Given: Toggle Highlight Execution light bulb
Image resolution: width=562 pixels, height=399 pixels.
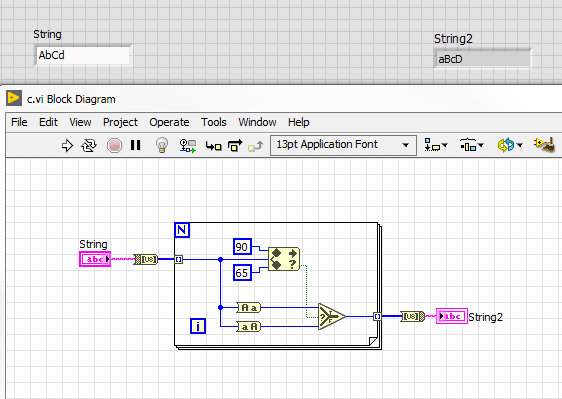Looking at the screenshot, I should tap(162, 145).
